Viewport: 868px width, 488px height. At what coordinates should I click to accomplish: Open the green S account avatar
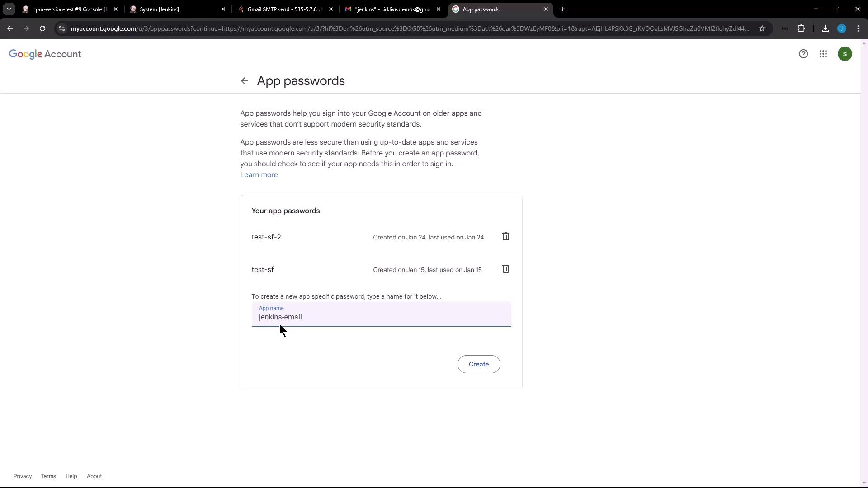click(844, 54)
